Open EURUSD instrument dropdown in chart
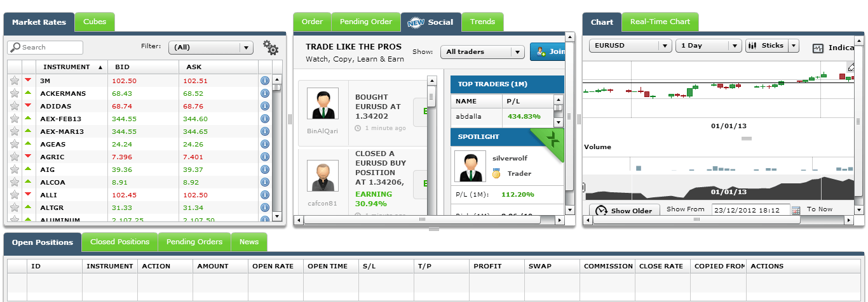Screen dimensions: 868x302 (630, 46)
